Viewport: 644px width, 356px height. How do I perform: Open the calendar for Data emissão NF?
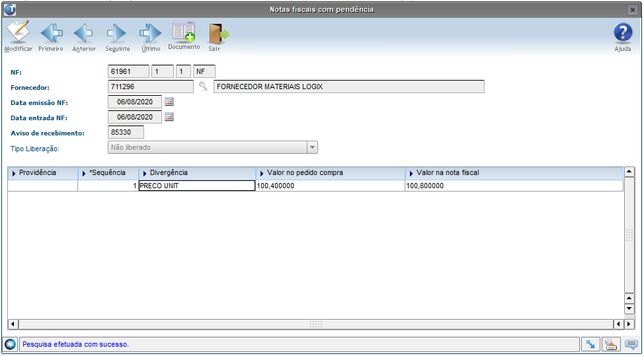point(169,102)
